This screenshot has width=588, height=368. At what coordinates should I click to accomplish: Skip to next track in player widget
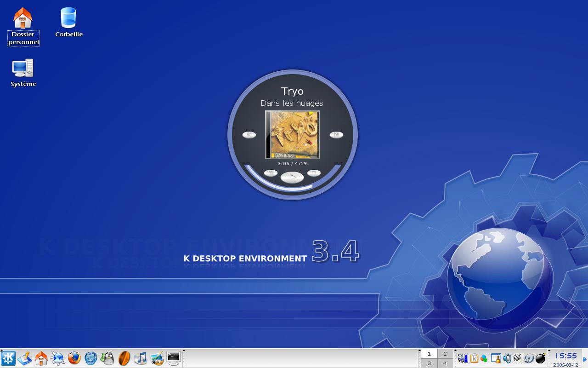coord(336,135)
